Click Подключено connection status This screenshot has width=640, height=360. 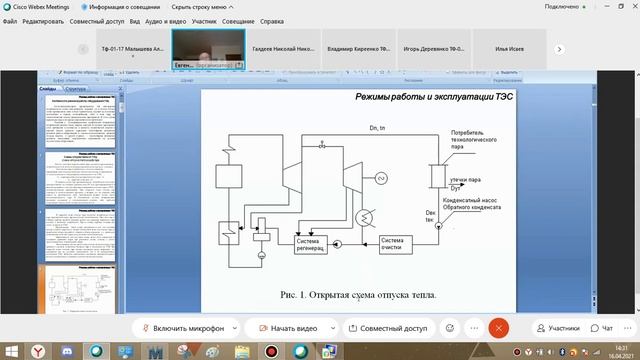tap(565, 7)
